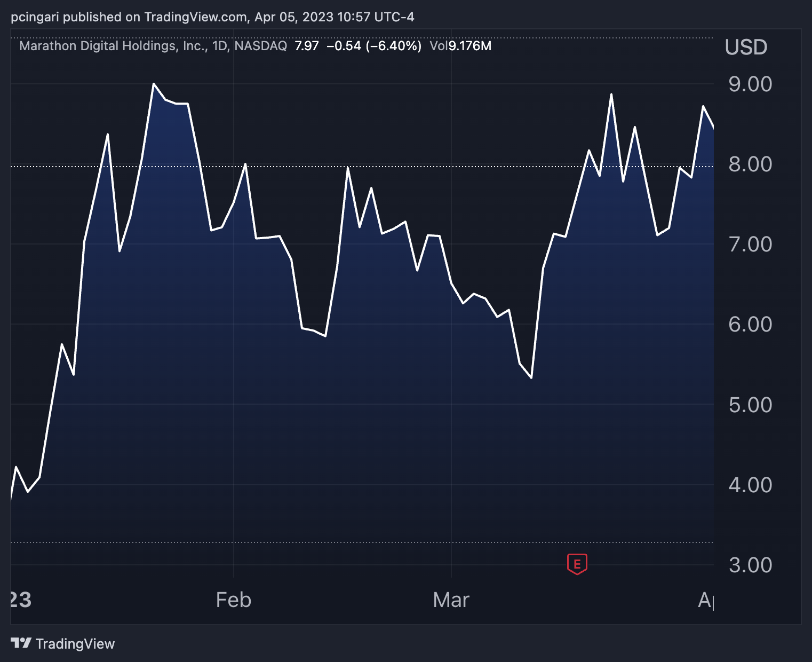Click the 8.00 price axis label
The image size is (812, 662).
pyautogui.click(x=750, y=164)
